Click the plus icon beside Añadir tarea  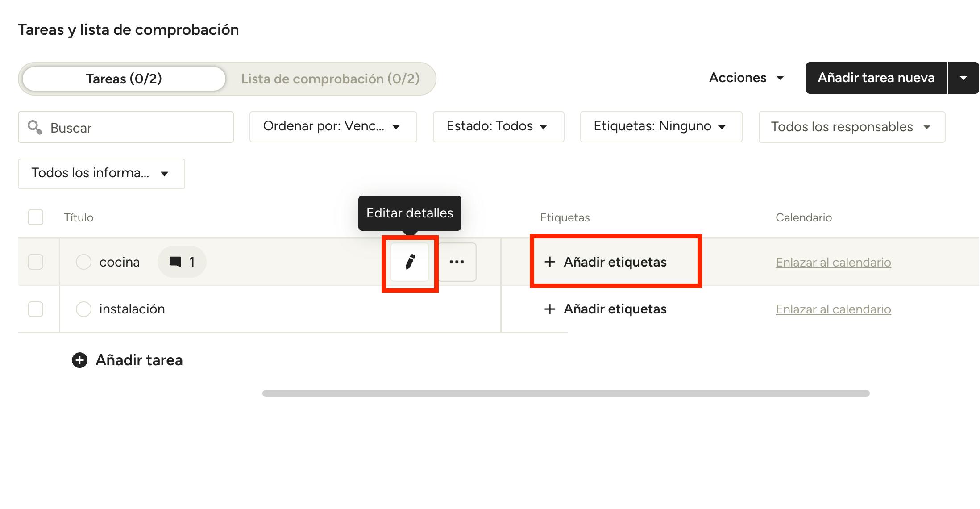pos(80,360)
